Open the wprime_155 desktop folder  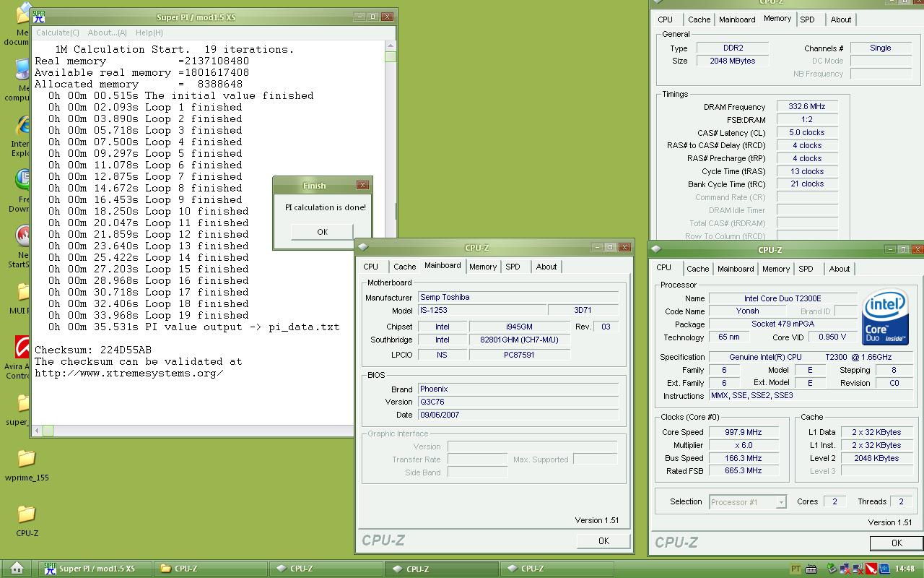[x=26, y=465]
